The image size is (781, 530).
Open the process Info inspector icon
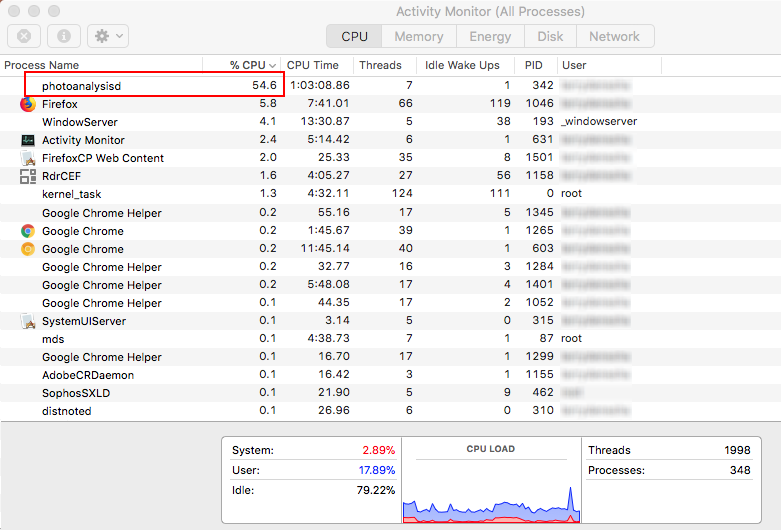64,36
